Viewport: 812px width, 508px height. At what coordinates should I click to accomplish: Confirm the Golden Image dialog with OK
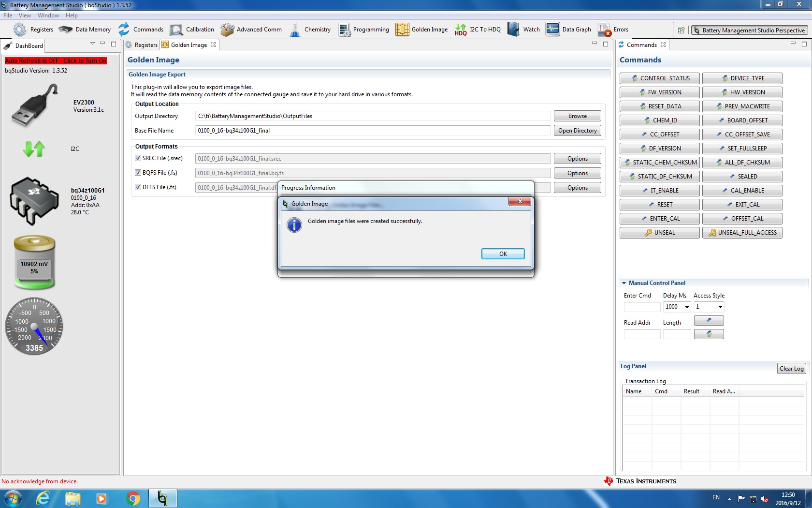(503, 254)
